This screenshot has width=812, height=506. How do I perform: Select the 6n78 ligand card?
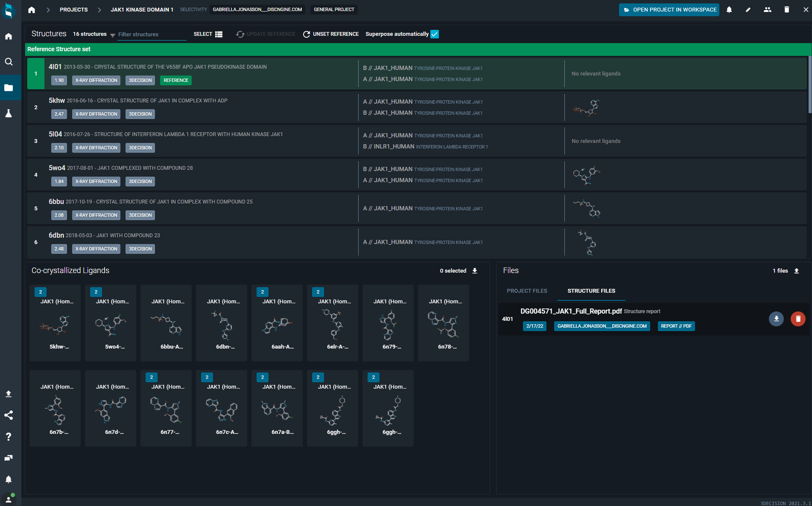pos(444,323)
